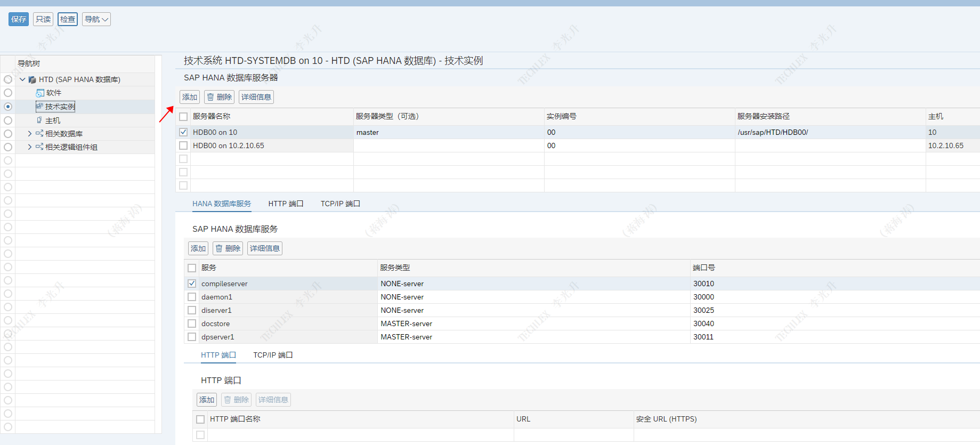The width and height of the screenshot is (980, 445).
Task: Open the 导航 dropdown menu
Action: pyautogui.click(x=96, y=19)
